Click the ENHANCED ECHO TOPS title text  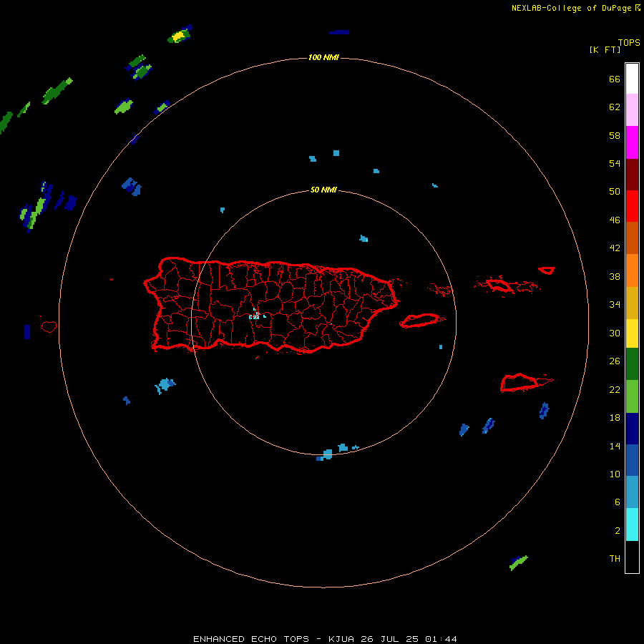(251, 639)
